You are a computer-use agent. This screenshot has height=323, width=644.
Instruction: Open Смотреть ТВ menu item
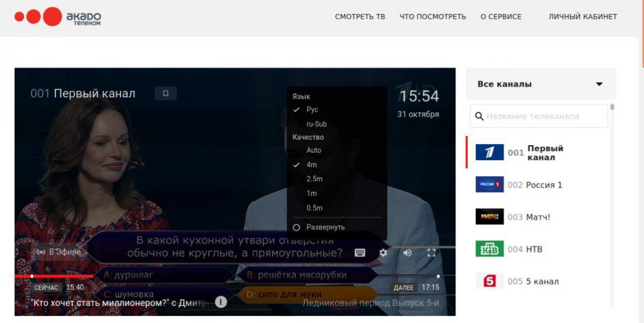(x=360, y=17)
